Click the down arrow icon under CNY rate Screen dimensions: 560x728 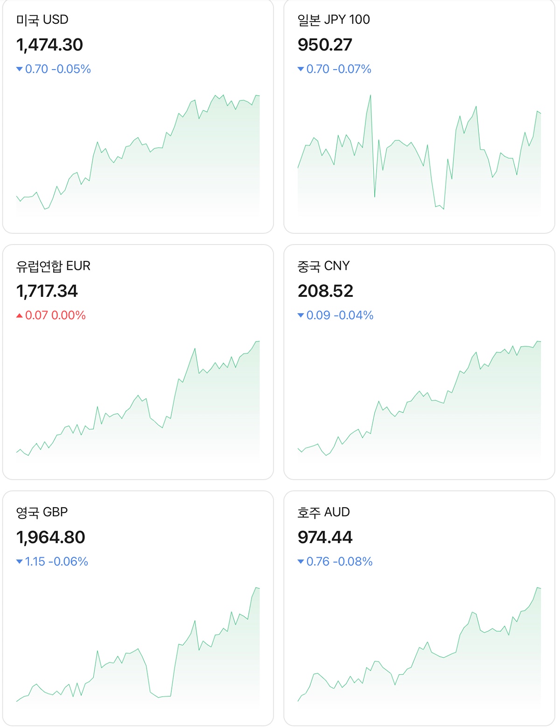click(x=301, y=315)
